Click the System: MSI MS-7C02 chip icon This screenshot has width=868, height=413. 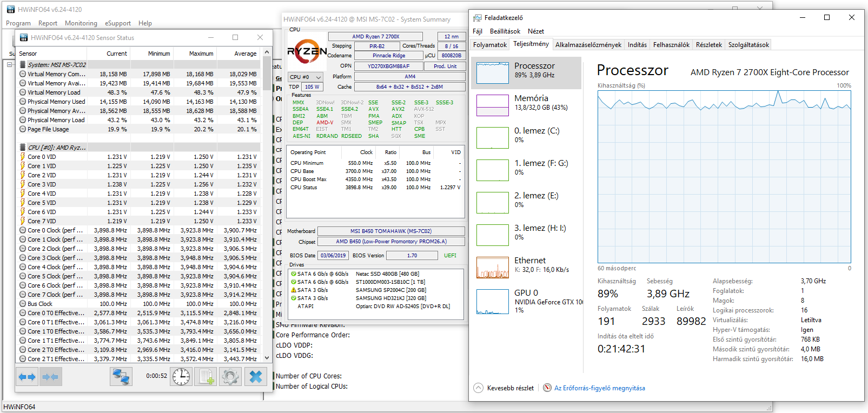tap(23, 65)
